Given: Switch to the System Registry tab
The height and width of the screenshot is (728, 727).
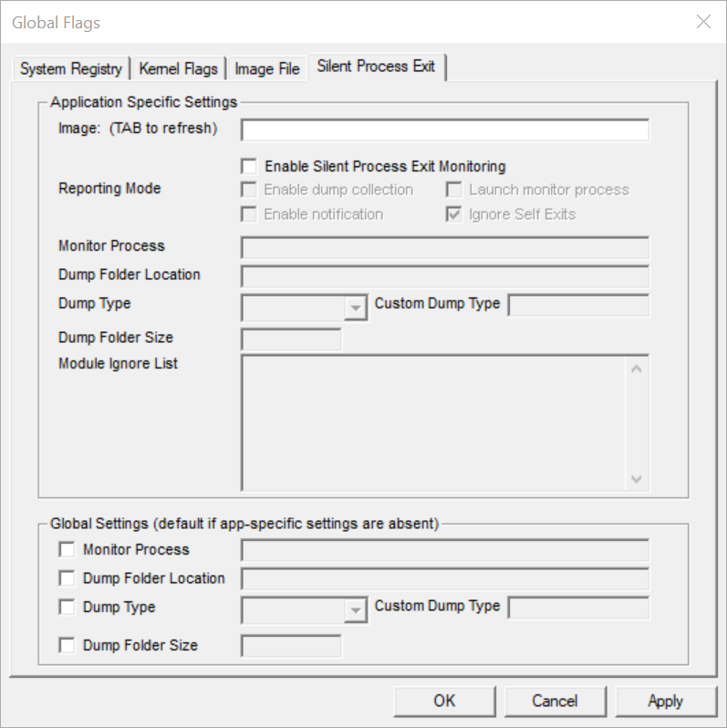Looking at the screenshot, I should click(x=71, y=68).
